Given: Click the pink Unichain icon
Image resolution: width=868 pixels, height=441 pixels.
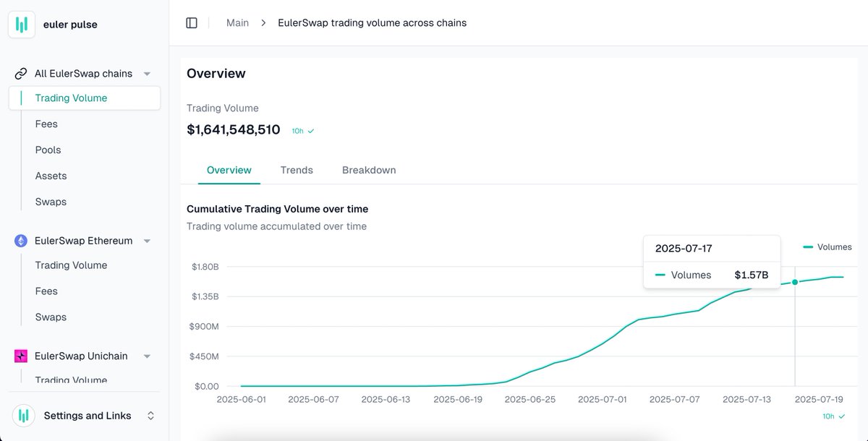Looking at the screenshot, I should click(x=21, y=356).
